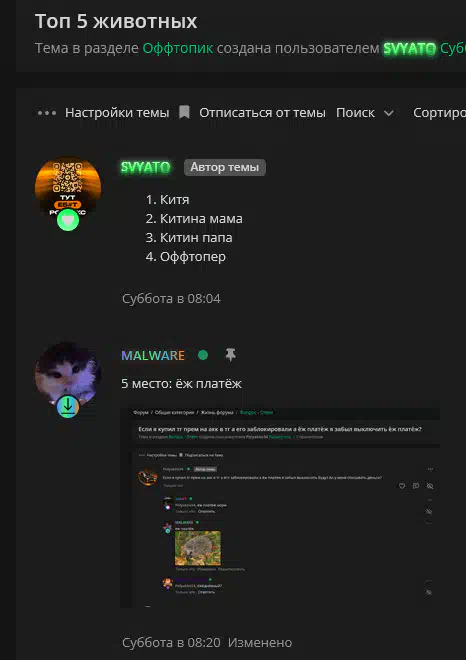The width and height of the screenshot is (466, 660).
Task: Click the green heart badge on SVYATO's avatar
Action: click(68, 220)
